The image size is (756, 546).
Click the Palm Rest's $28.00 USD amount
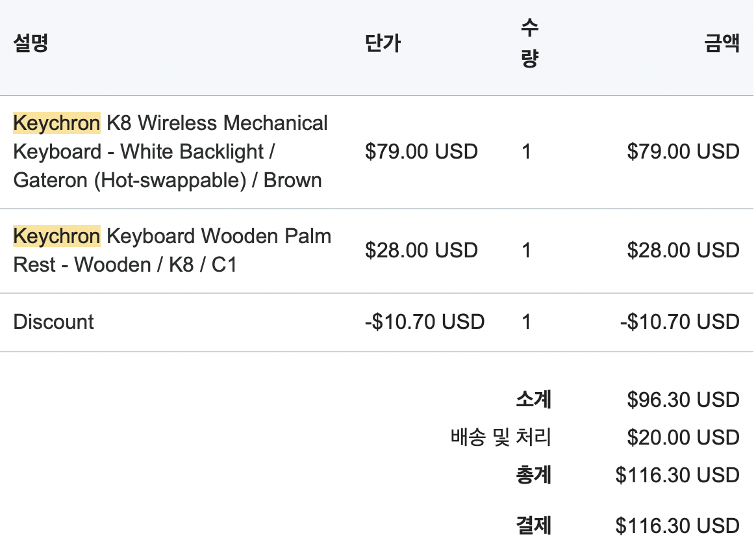pos(683,250)
